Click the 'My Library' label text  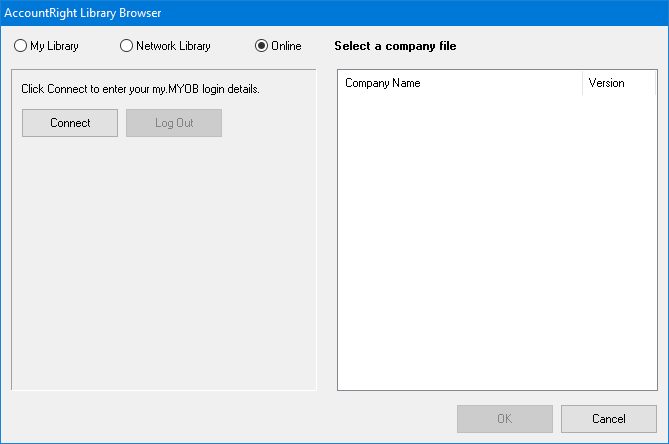coord(55,46)
